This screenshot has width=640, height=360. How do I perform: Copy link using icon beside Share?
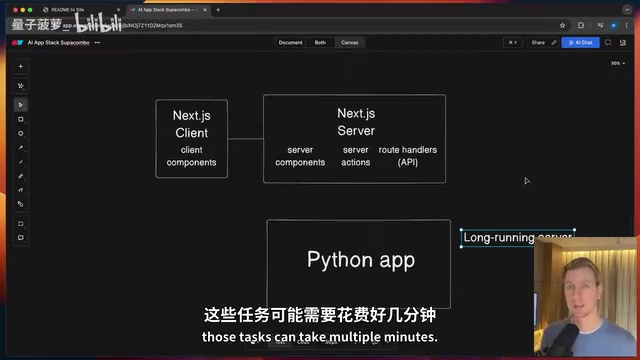tap(554, 42)
